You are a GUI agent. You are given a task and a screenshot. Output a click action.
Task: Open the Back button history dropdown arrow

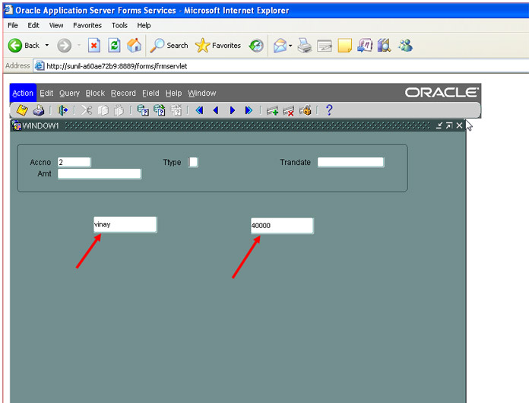[x=47, y=45]
